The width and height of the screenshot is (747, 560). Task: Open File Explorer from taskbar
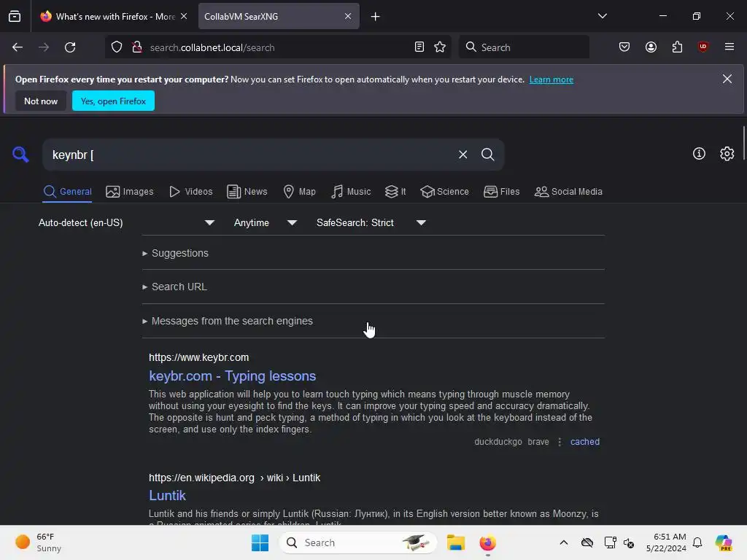(455, 542)
